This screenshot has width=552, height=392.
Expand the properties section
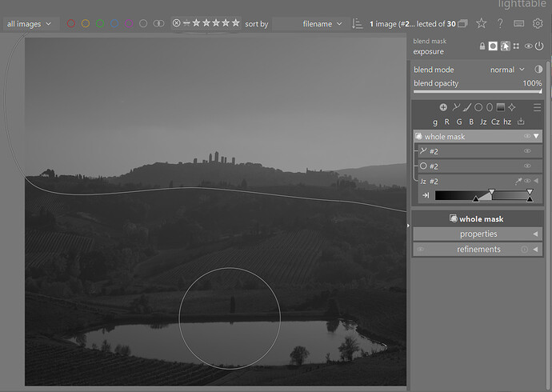coord(478,234)
